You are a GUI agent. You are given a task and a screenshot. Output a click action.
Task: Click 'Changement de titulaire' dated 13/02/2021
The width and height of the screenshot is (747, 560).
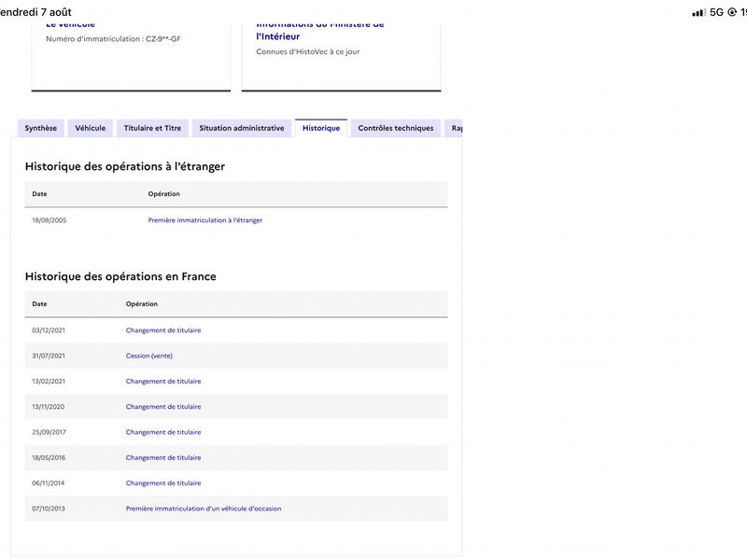(163, 381)
